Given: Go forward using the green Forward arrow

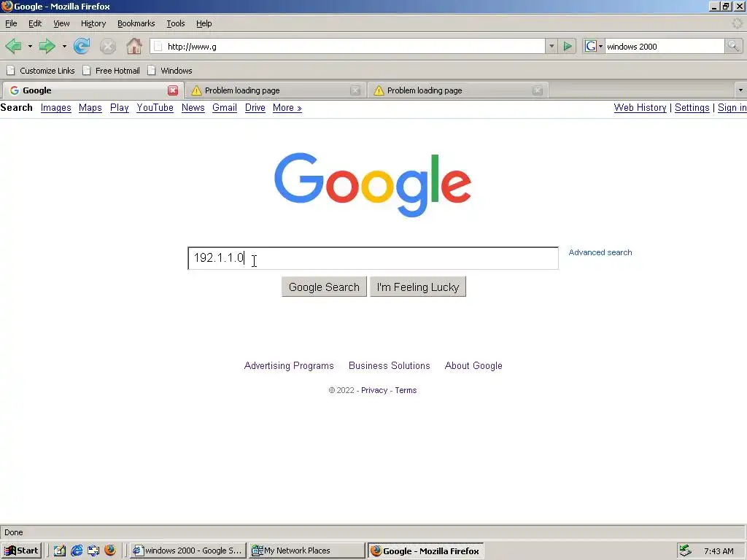Looking at the screenshot, I should [x=47, y=46].
